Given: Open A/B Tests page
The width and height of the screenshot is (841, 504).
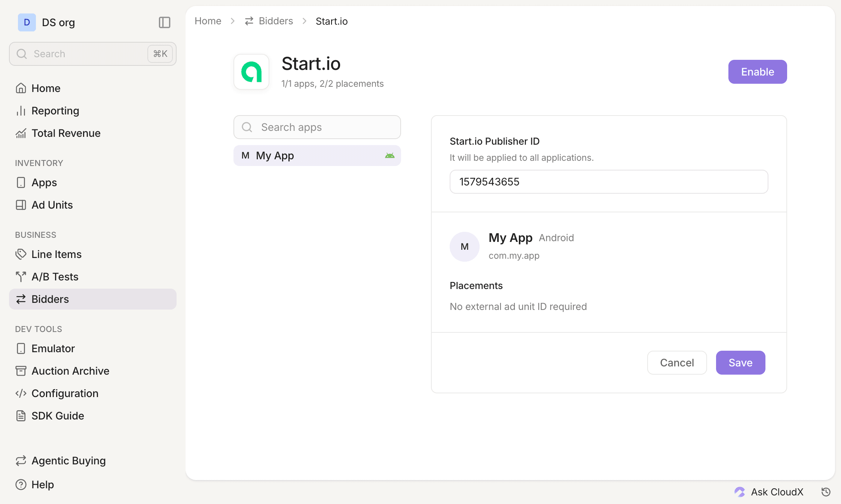Looking at the screenshot, I should click(x=93, y=277).
